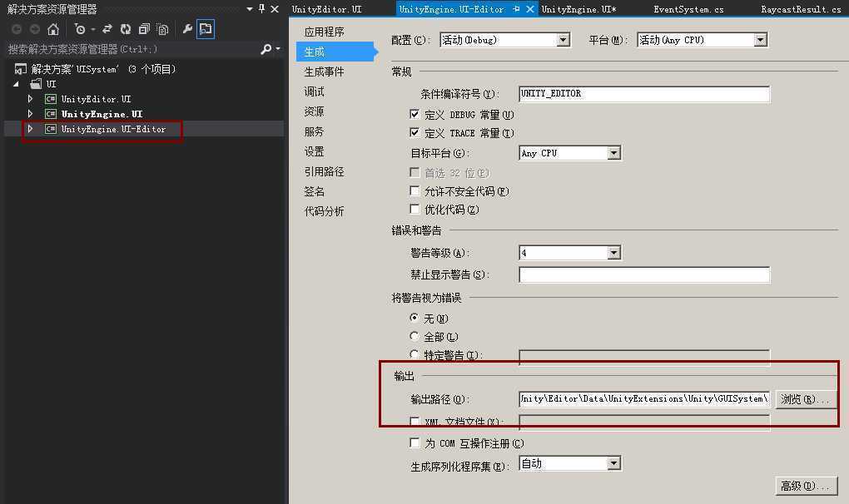Open the 服务 (Services) settings page

click(314, 131)
